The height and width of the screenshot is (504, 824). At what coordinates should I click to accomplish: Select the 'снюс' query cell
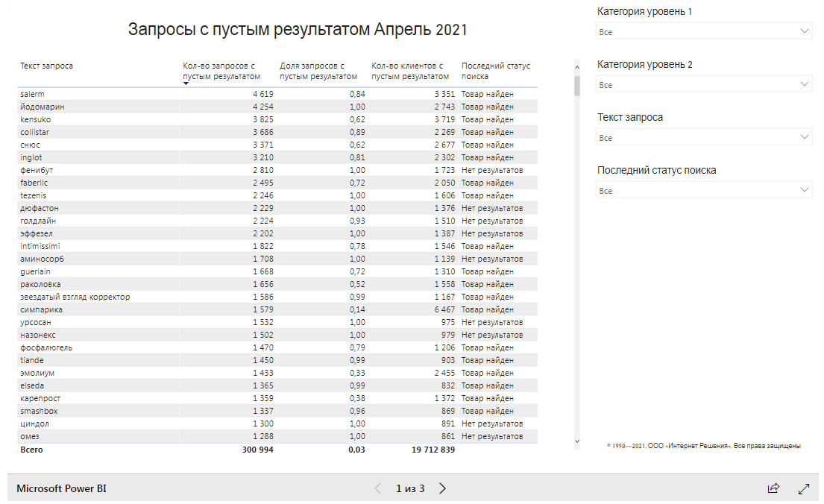coord(30,145)
